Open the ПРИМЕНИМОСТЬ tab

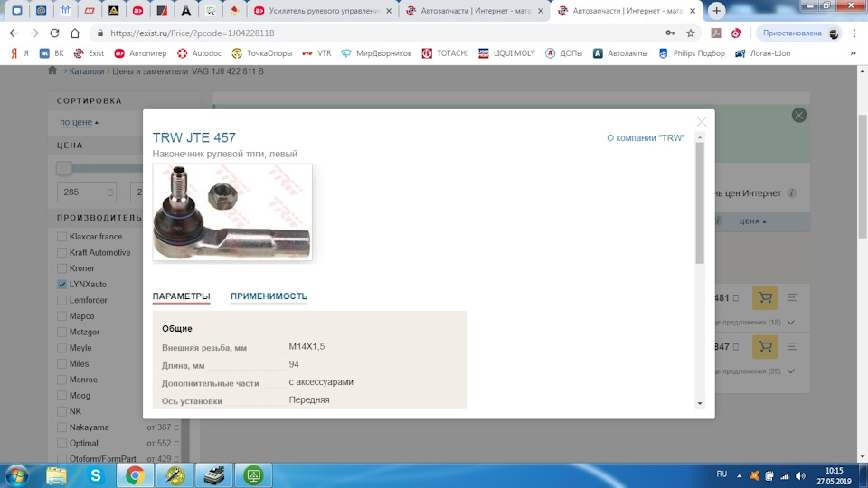269,296
